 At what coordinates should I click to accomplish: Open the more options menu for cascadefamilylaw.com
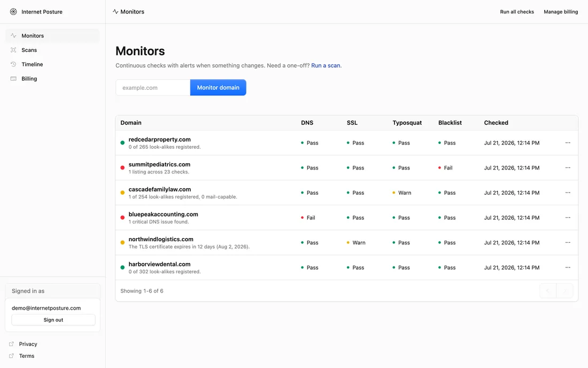(x=568, y=193)
